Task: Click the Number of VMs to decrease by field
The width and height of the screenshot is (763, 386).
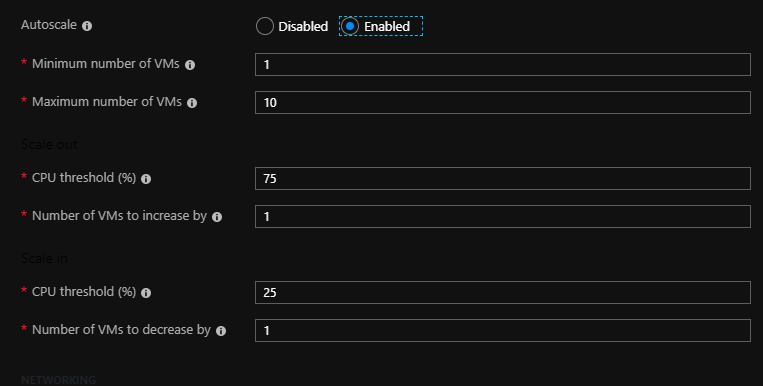Action: coord(503,330)
